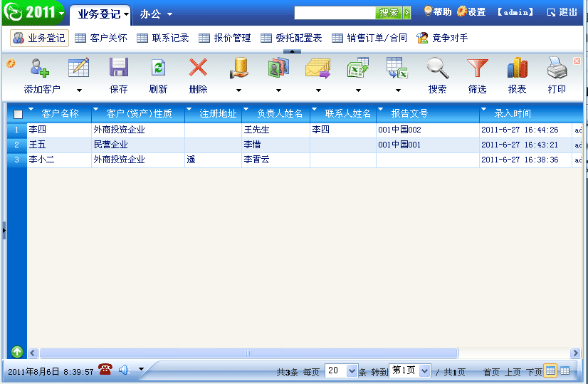The image size is (588, 384).
Task: Click the Refresh (刷新) icon
Action: click(158, 68)
